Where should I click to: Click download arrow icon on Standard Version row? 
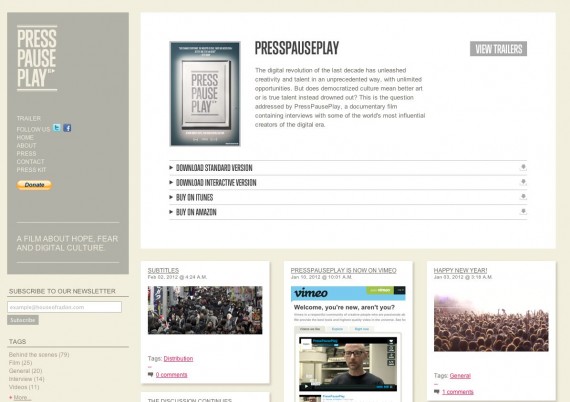523,167
